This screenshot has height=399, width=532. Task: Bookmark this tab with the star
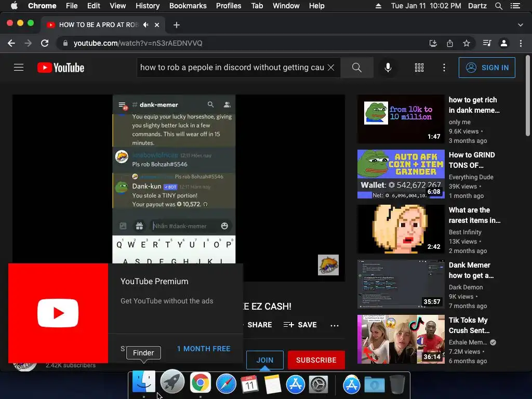click(x=467, y=44)
